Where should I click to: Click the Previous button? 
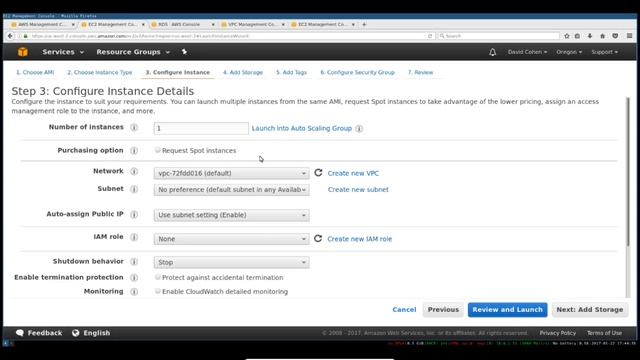point(443,309)
